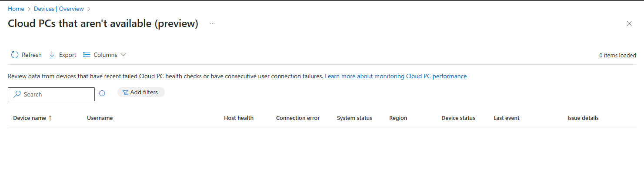Sort by Host health column
The height and width of the screenshot is (189, 644).
[239, 118]
